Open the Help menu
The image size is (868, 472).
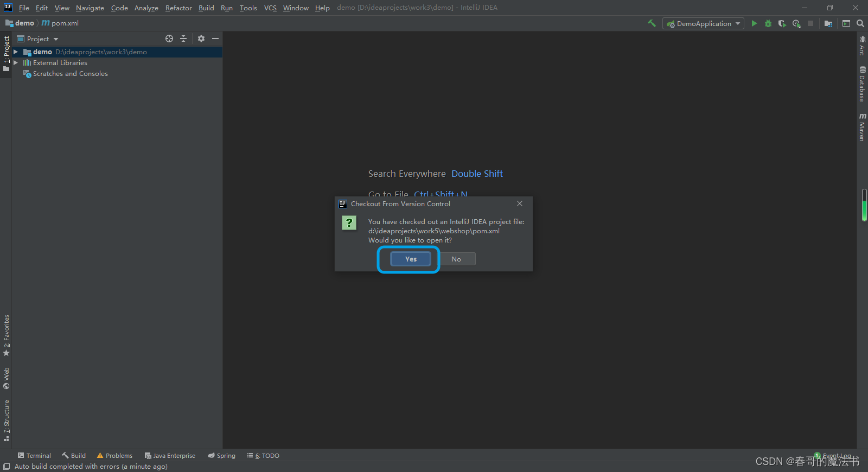point(322,8)
